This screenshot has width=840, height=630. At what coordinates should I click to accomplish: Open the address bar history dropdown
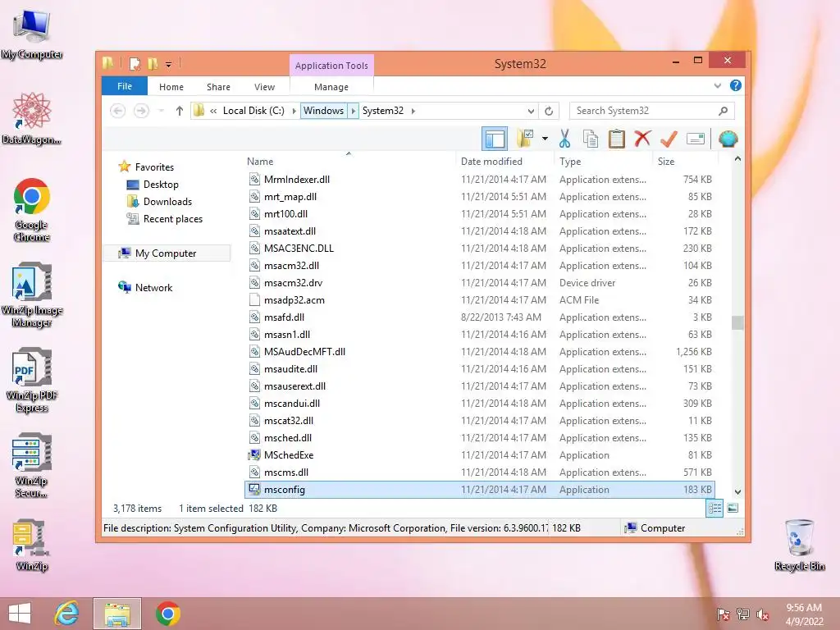(531, 111)
